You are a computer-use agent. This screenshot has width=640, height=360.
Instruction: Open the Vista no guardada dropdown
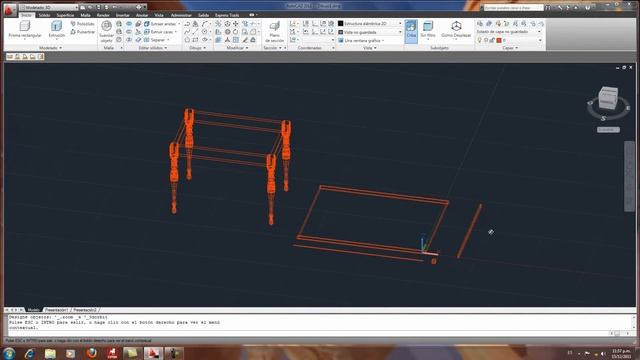[370, 32]
